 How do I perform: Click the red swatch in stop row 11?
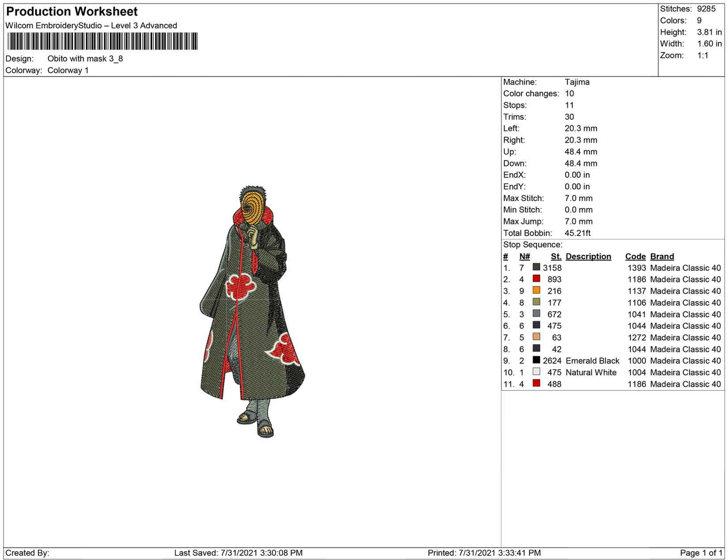[536, 383]
